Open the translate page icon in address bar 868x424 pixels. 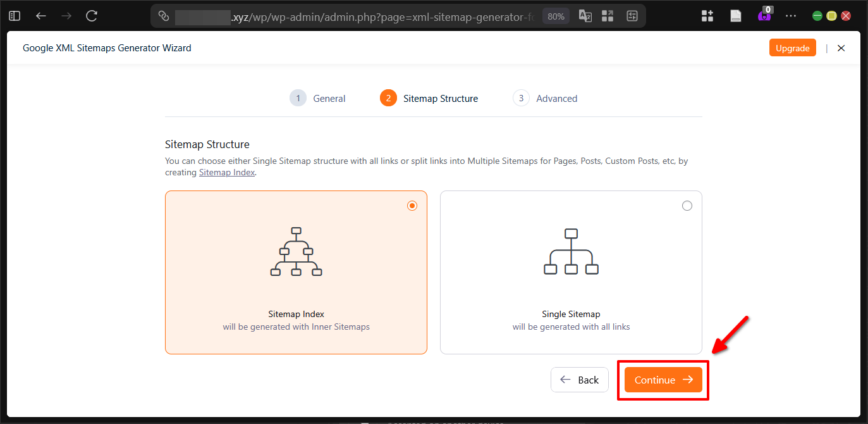(x=585, y=16)
